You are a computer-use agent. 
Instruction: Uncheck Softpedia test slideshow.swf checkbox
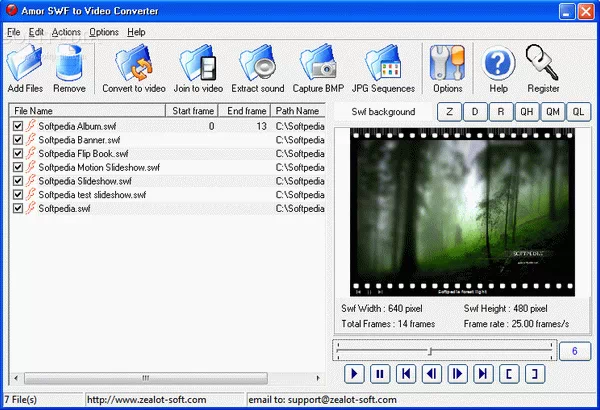[18, 194]
